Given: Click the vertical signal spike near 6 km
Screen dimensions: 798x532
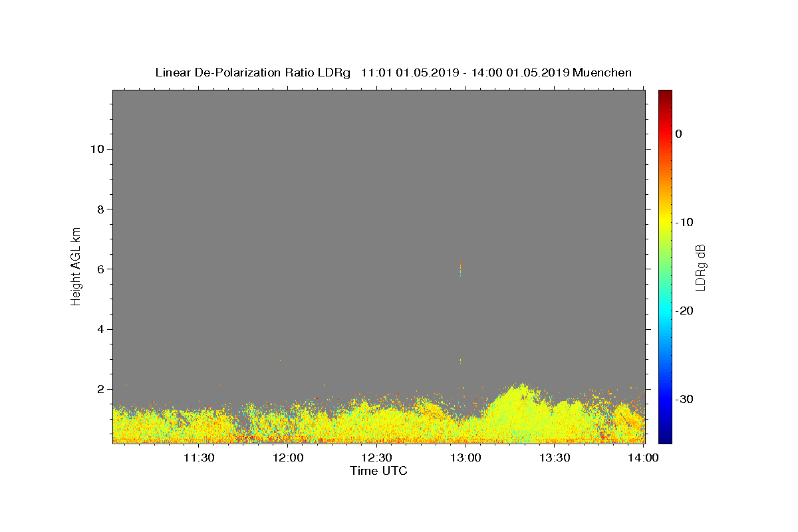Looking at the screenshot, I should (x=460, y=268).
